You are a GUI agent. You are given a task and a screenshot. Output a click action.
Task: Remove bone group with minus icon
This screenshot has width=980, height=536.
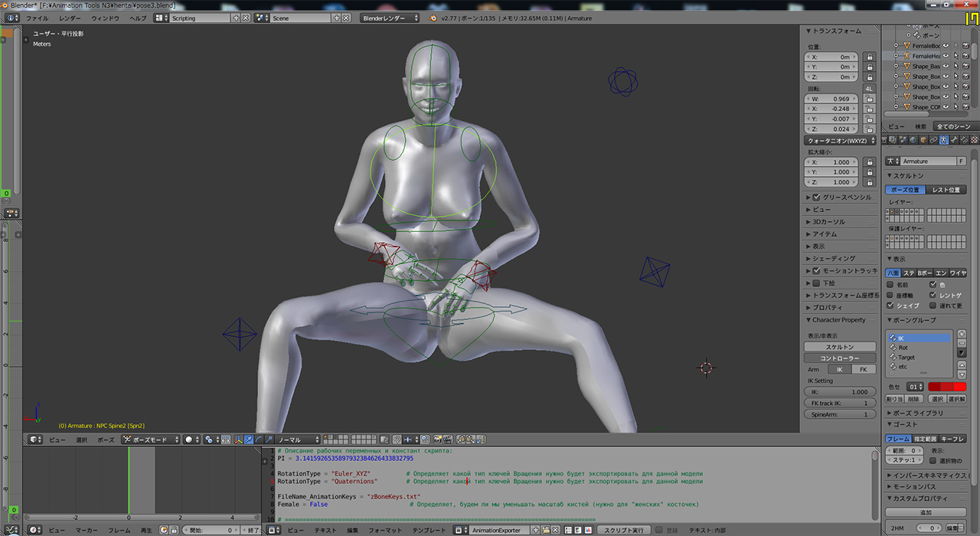tap(962, 343)
